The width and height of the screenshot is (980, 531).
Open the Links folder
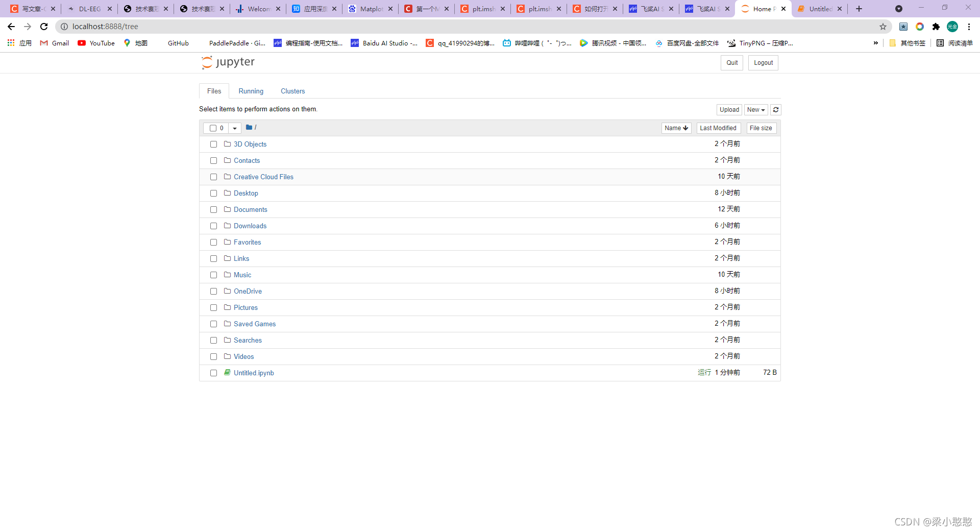241,259
